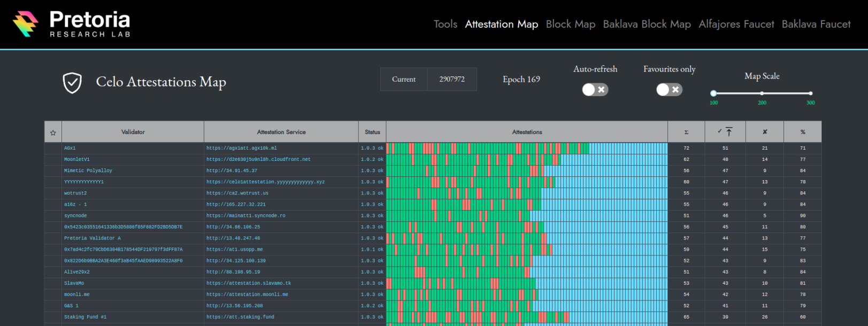The image size is (868, 326).
Task: Open Baklava Faucet page
Action: pos(816,24)
